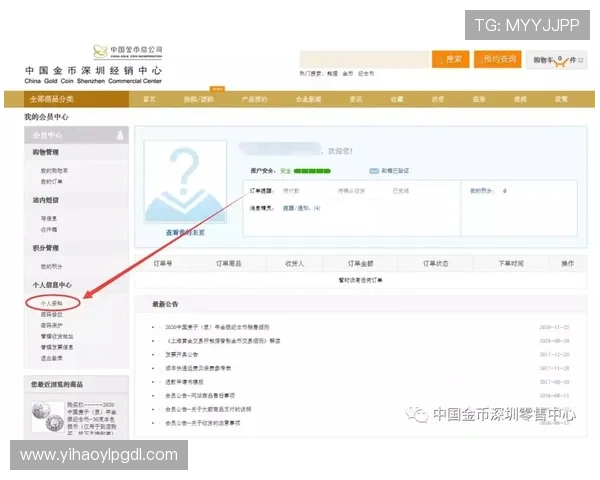Open the 发票开具公告 announcement
This screenshot has width=600, height=480.
181,354
